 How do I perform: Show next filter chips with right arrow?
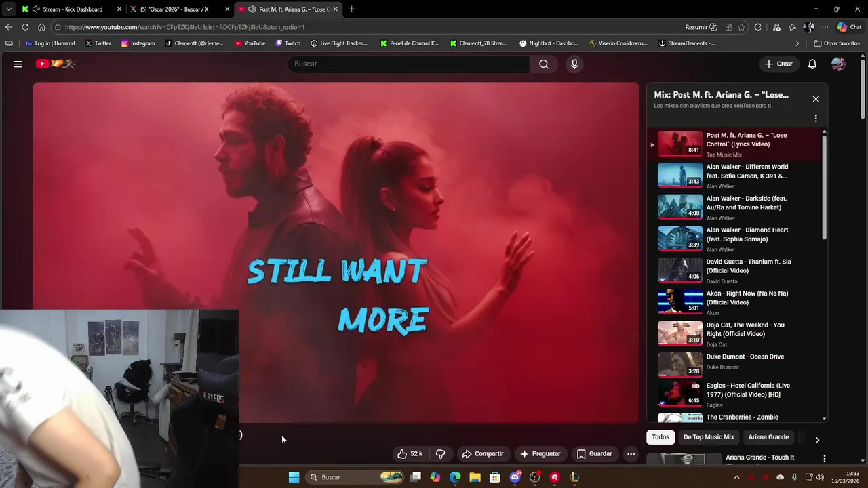(x=817, y=440)
